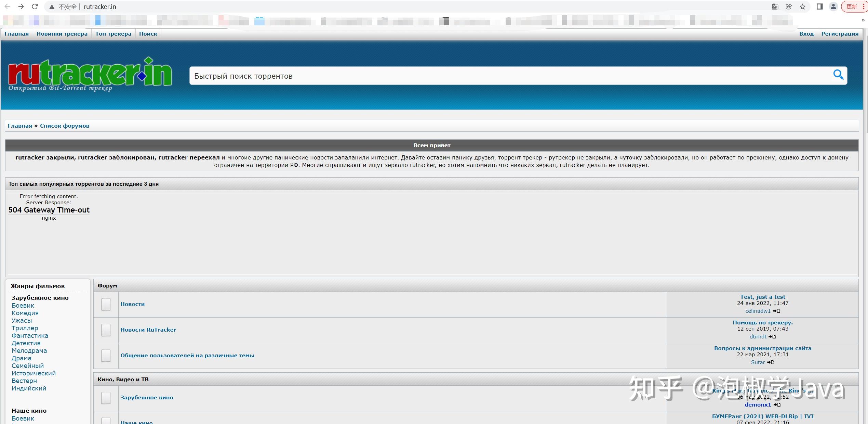Screen dimensions: 868x424
Task: Open Новинки трекера menu item
Action: [x=62, y=34]
